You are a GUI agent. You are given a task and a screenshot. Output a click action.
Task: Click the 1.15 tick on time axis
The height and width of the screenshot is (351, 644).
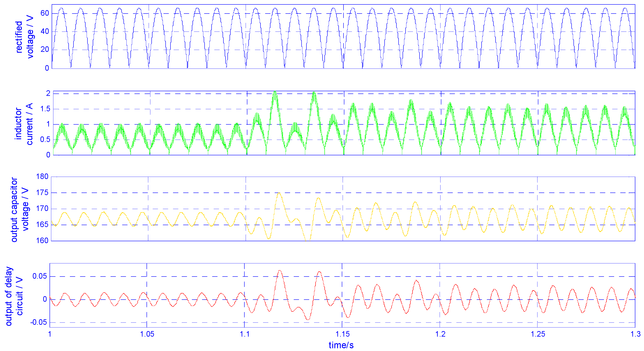pos(342,334)
